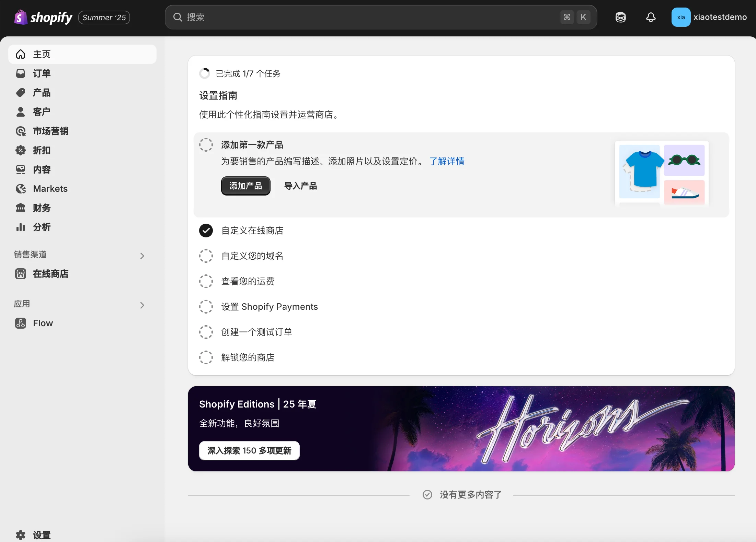Open the 了解详情 link
The width and height of the screenshot is (756, 542).
pyautogui.click(x=447, y=161)
